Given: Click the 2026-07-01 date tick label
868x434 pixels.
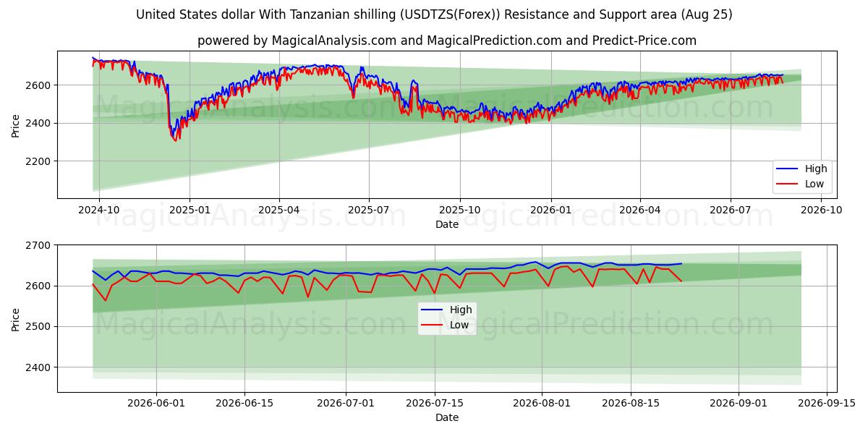Looking at the screenshot, I should 345,404.
